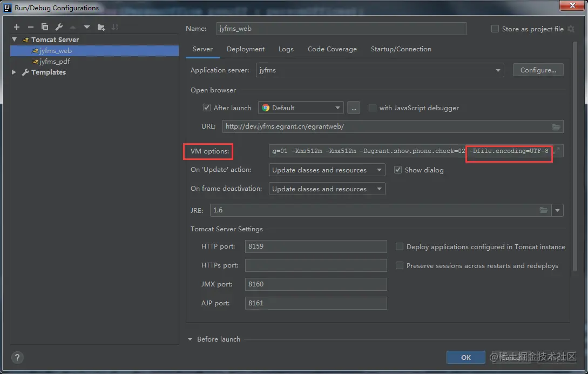Click the AJP port field 8161
Image resolution: width=588 pixels, height=374 pixels.
316,303
